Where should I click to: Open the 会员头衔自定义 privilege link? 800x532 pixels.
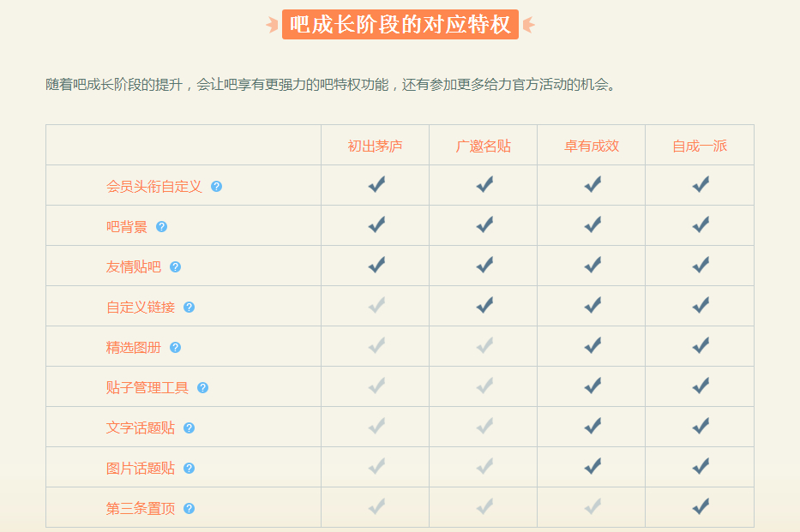(x=154, y=186)
